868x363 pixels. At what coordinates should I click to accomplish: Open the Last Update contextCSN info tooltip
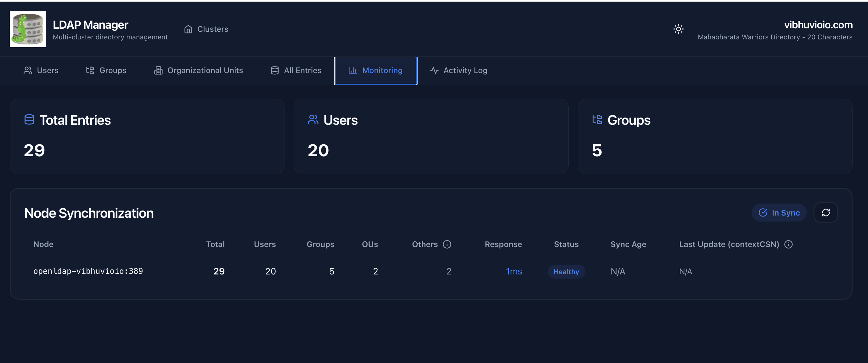pyautogui.click(x=788, y=244)
